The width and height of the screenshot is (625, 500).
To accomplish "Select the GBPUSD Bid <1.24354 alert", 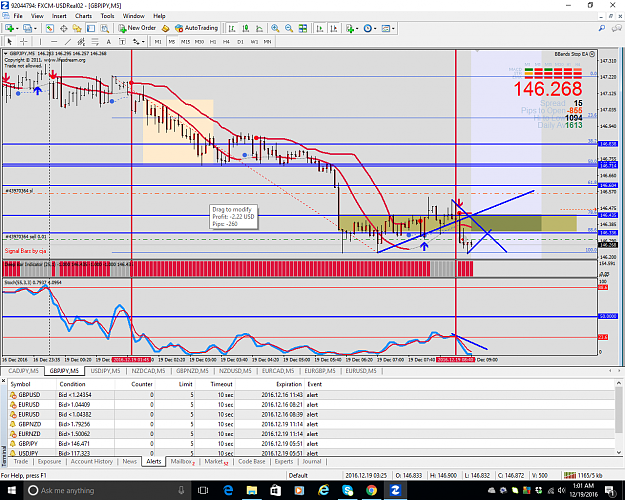I will point(311,395).
